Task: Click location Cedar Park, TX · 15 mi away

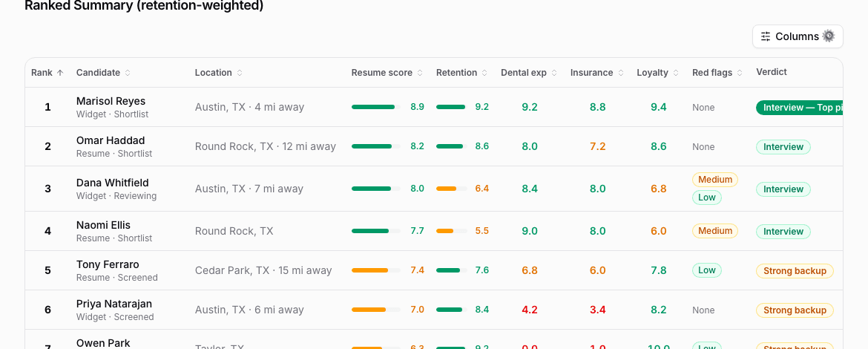Action: tap(263, 270)
